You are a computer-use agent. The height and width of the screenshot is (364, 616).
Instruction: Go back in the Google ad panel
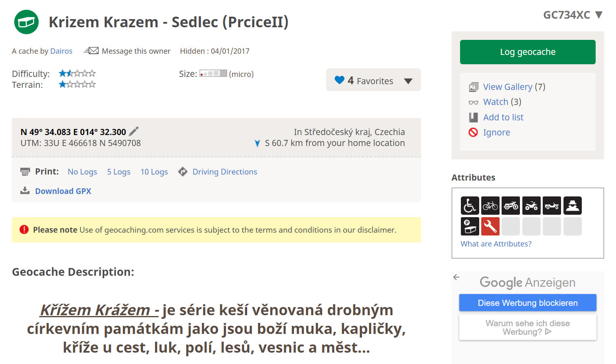(456, 277)
